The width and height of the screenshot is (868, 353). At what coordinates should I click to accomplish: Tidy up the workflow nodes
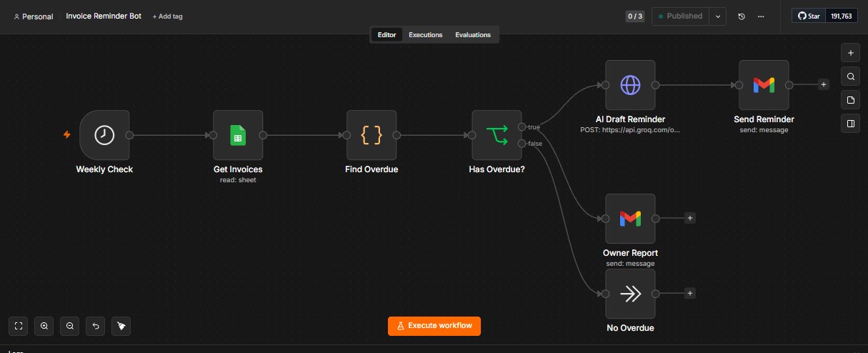[x=121, y=326]
